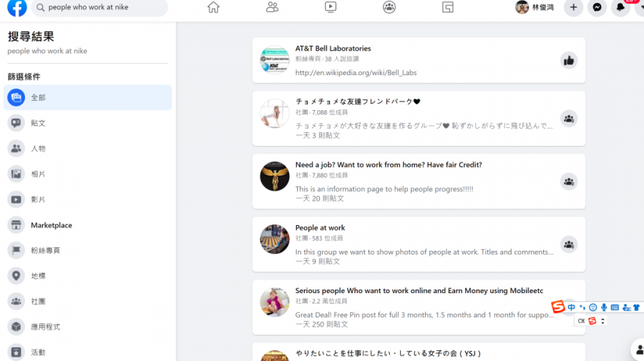Click the search box with 'people who work at nike'

[x=99, y=7]
